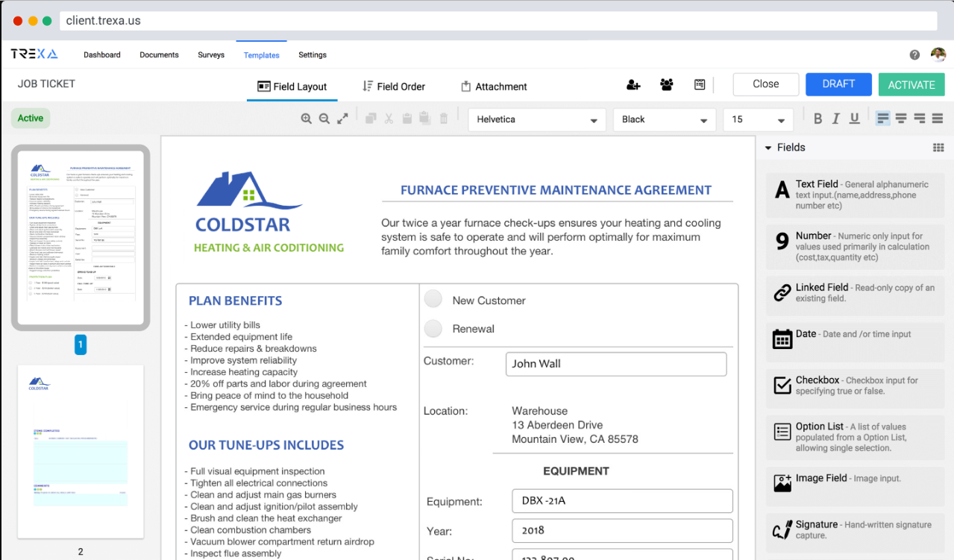Click the trash delete icon
Viewport: 954px width, 560px height.
click(444, 119)
